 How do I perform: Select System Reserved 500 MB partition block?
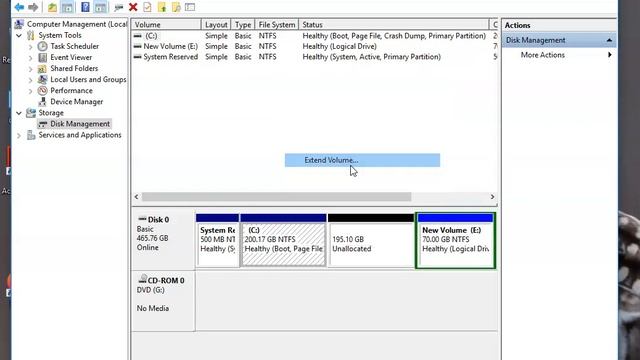217,240
